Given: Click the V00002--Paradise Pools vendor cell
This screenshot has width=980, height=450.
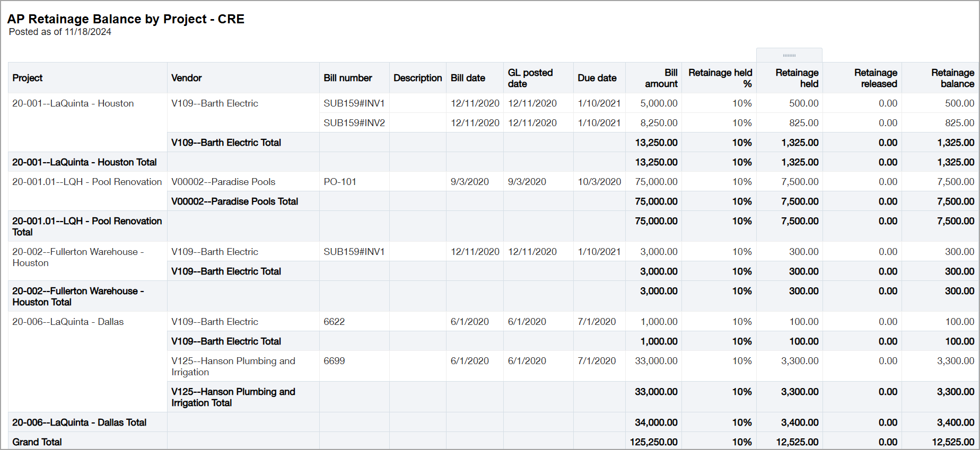Looking at the screenshot, I should [223, 182].
